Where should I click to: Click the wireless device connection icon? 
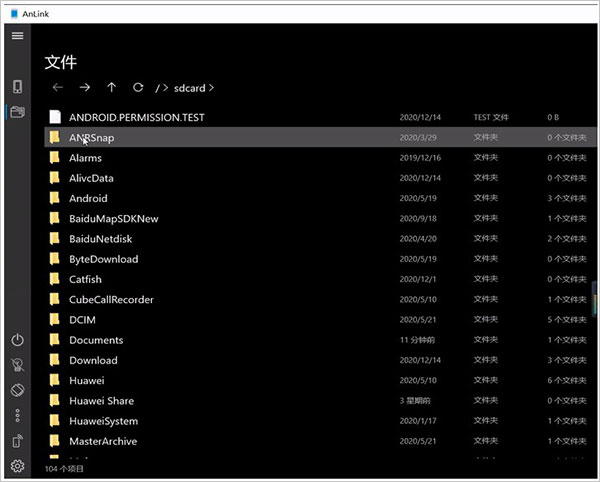pos(17,441)
